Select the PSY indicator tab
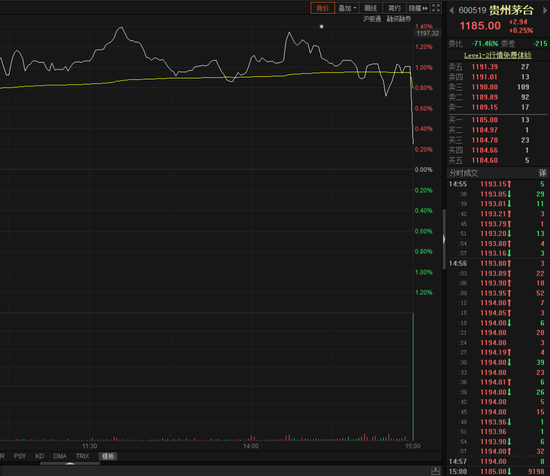The image size is (550, 476). pyautogui.click(x=20, y=456)
